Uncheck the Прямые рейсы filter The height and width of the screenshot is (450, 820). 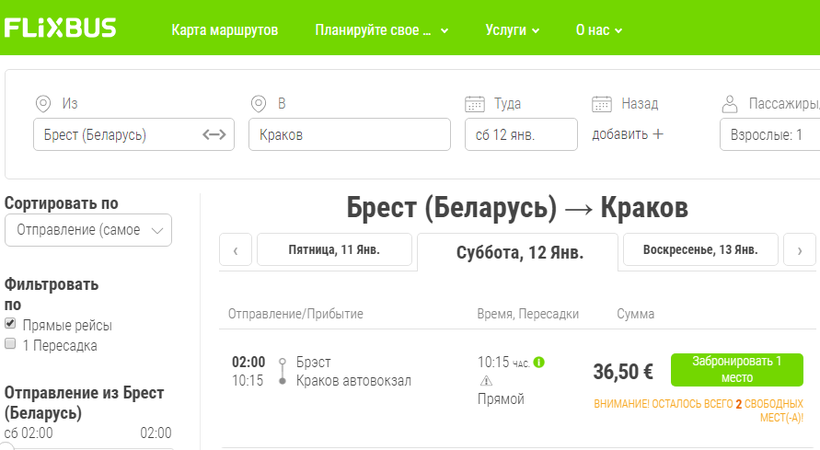10,324
